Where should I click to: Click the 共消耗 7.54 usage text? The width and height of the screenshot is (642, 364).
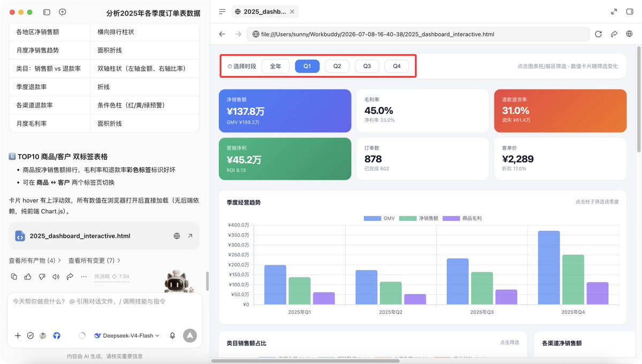tap(112, 276)
